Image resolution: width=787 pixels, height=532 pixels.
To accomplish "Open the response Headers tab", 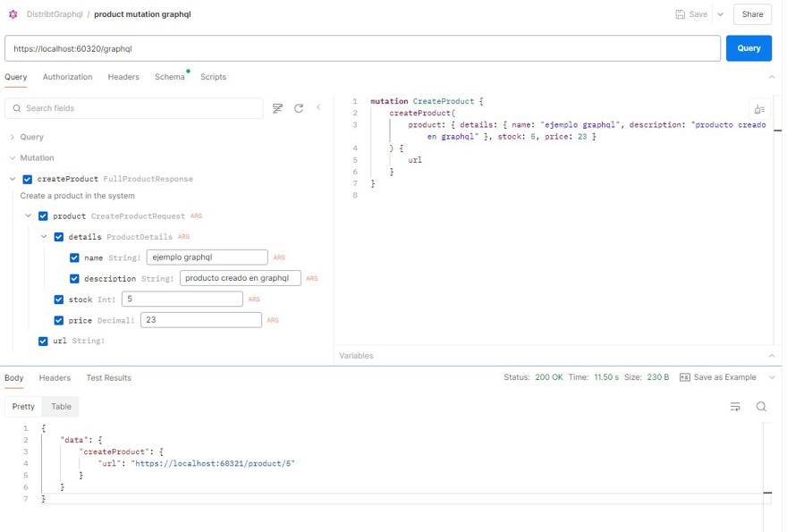I will (55, 378).
